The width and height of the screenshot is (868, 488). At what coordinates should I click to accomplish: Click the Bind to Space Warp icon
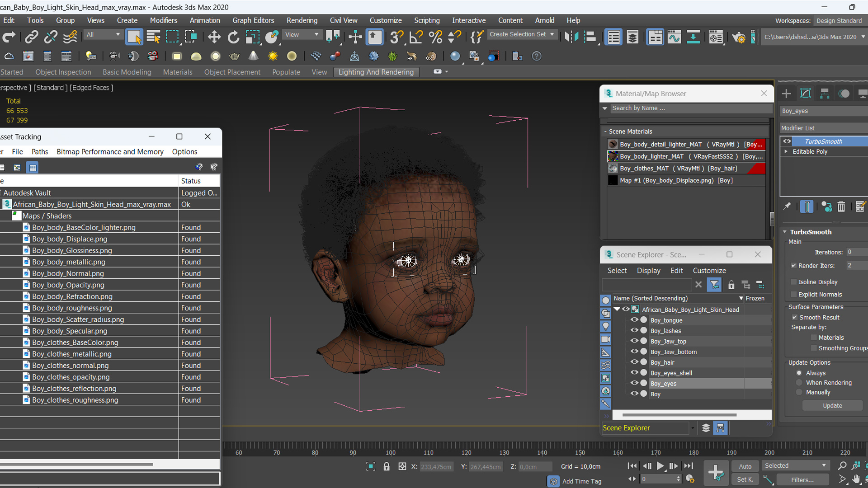click(70, 37)
